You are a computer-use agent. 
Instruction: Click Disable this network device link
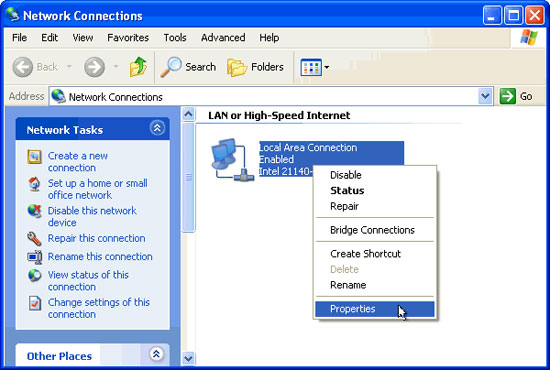coord(92,216)
